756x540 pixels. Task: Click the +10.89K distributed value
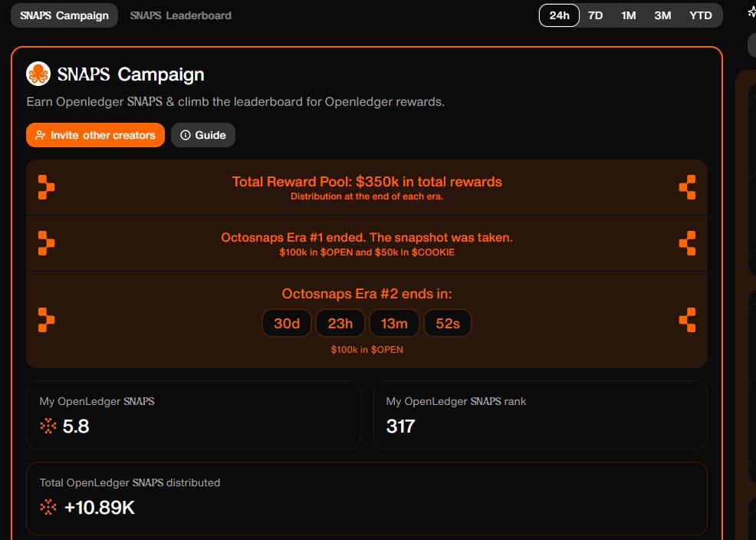100,507
